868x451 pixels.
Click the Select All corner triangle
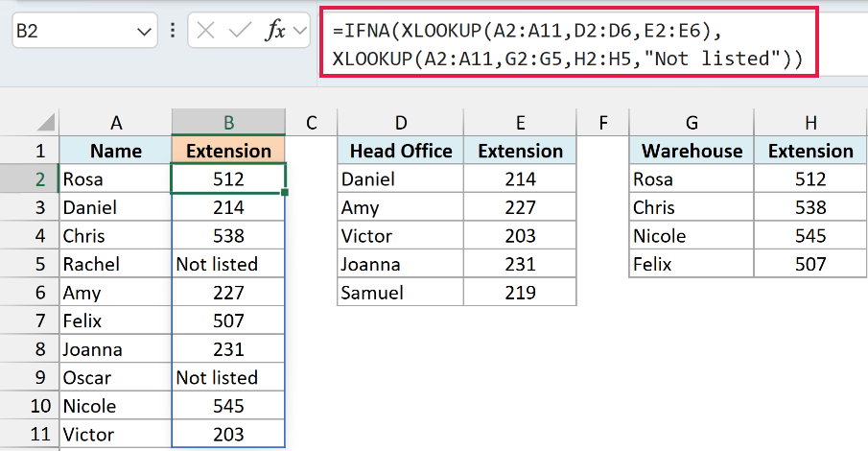click(x=45, y=122)
